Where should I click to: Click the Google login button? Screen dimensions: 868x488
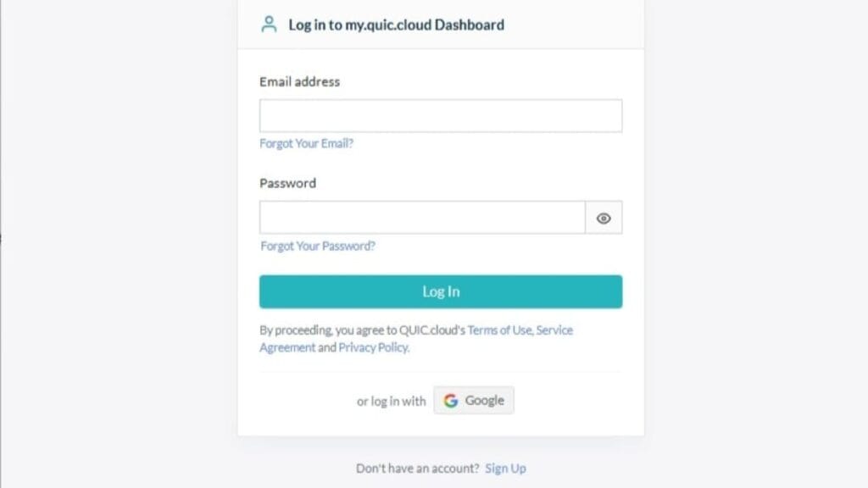(x=473, y=399)
